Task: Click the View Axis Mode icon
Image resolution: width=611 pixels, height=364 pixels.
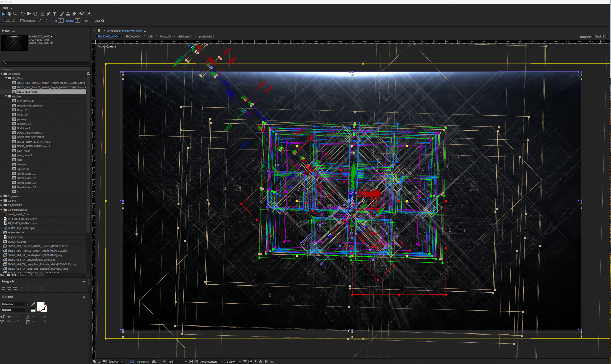Action: pyautogui.click(x=14, y=21)
